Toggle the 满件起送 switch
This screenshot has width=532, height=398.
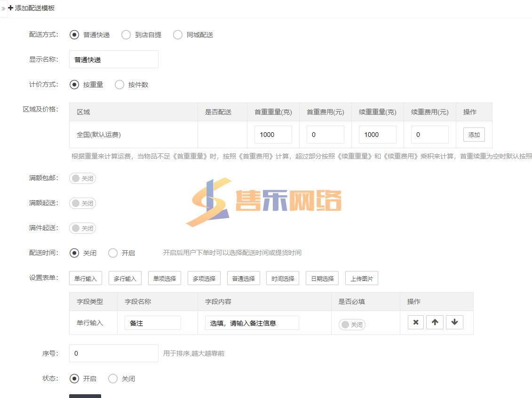point(82,228)
